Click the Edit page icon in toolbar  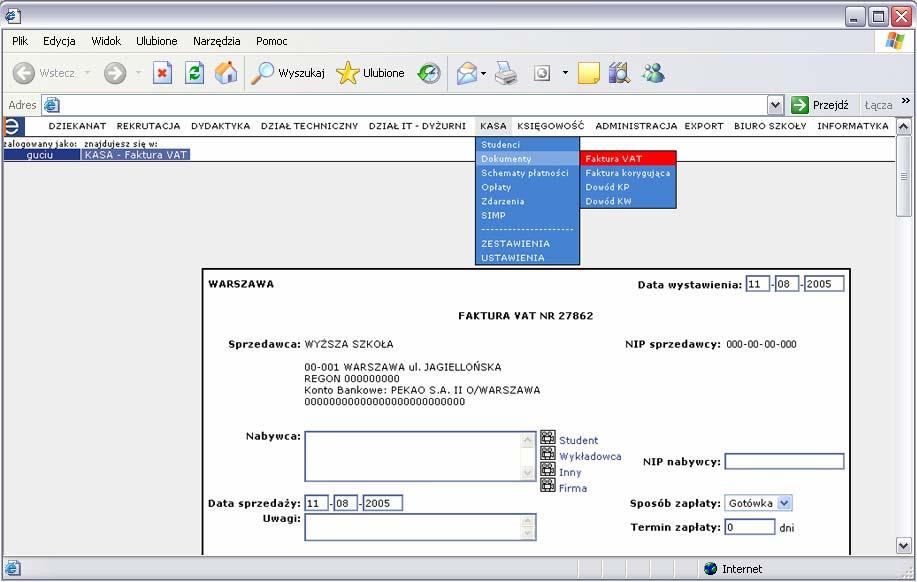click(x=542, y=73)
